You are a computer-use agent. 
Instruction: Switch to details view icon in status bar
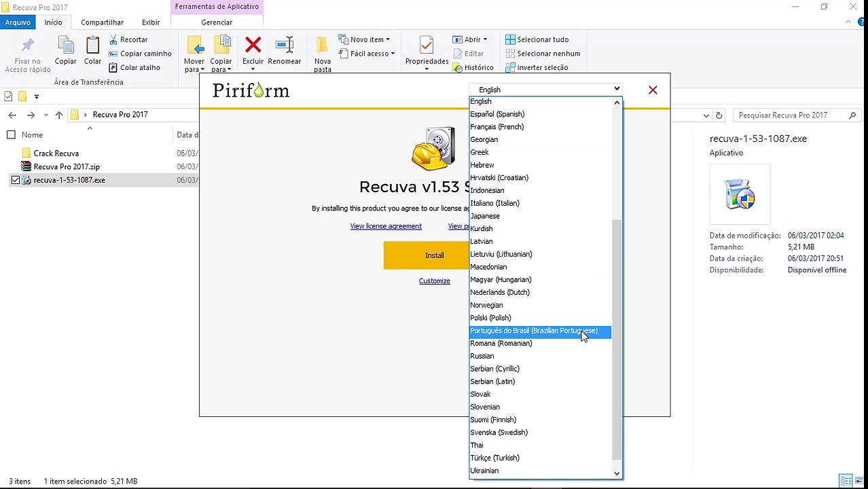tap(846, 481)
